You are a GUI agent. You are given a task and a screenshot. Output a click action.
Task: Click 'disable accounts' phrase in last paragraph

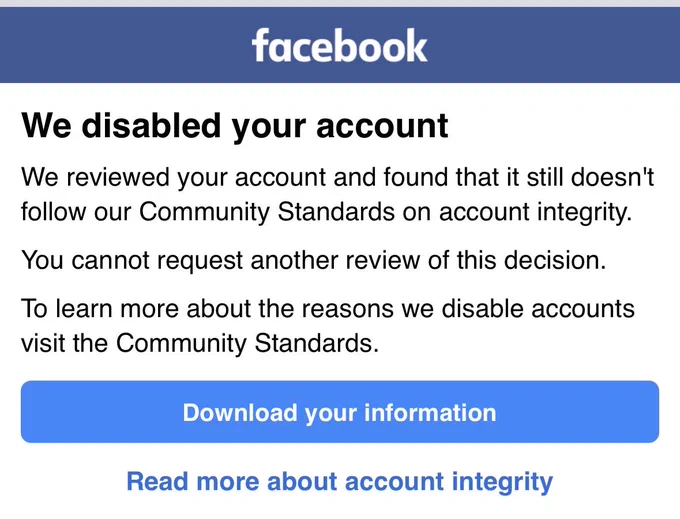(x=538, y=309)
